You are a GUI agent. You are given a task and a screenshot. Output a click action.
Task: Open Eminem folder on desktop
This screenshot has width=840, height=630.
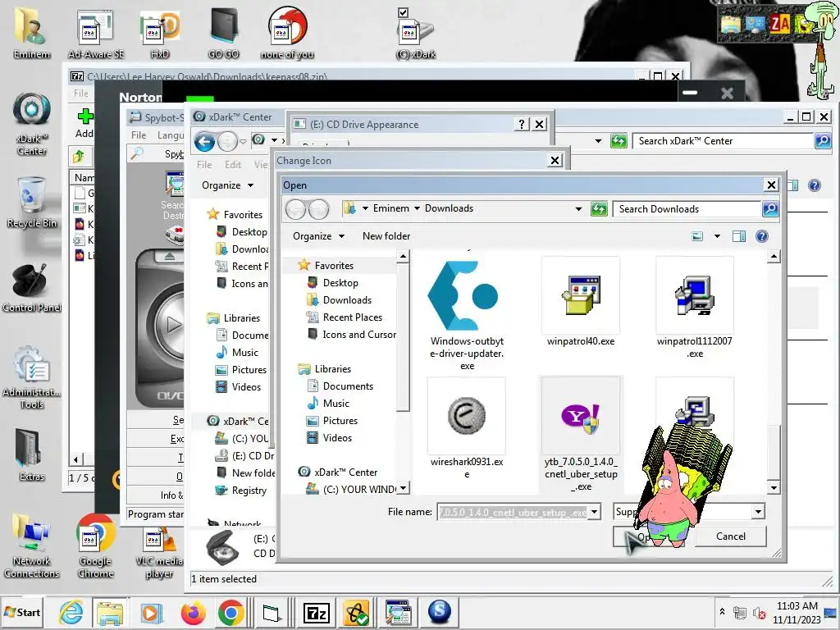(x=32, y=32)
